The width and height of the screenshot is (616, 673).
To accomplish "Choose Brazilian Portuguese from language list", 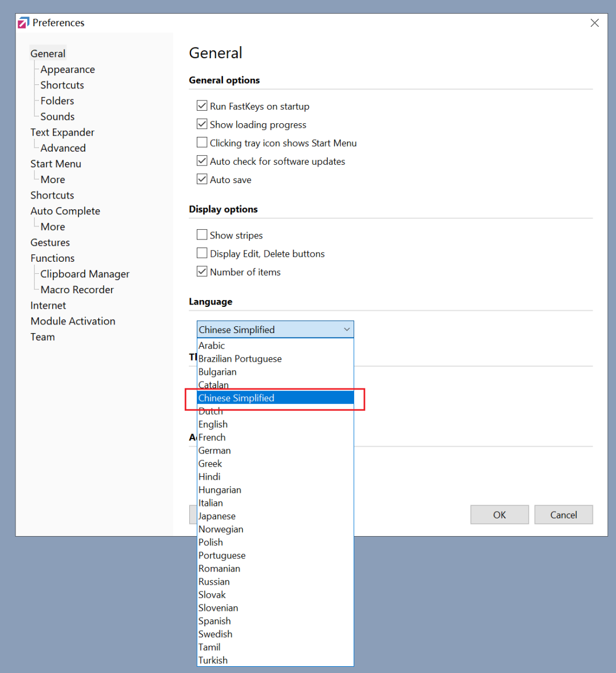I will coord(275,359).
